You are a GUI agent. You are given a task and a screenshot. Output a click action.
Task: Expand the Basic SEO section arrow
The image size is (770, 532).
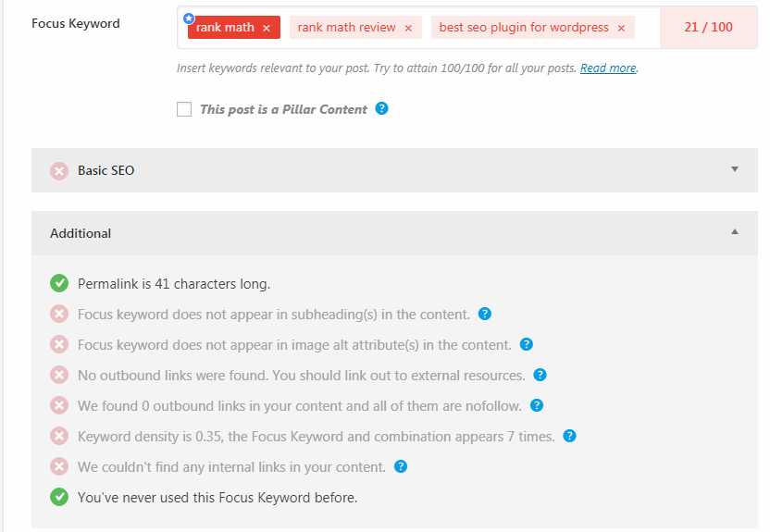tap(735, 169)
